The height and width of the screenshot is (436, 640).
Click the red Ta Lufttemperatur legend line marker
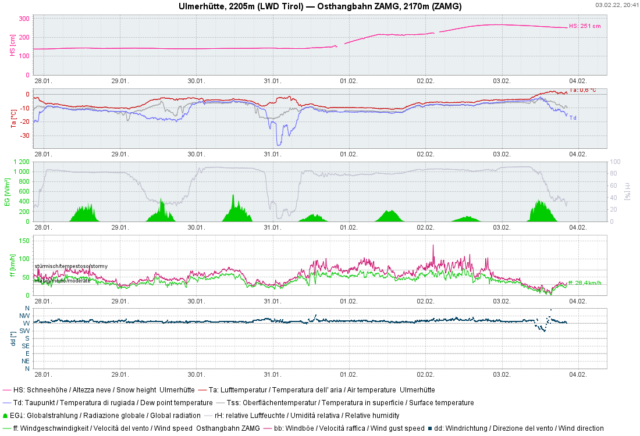[202, 390]
